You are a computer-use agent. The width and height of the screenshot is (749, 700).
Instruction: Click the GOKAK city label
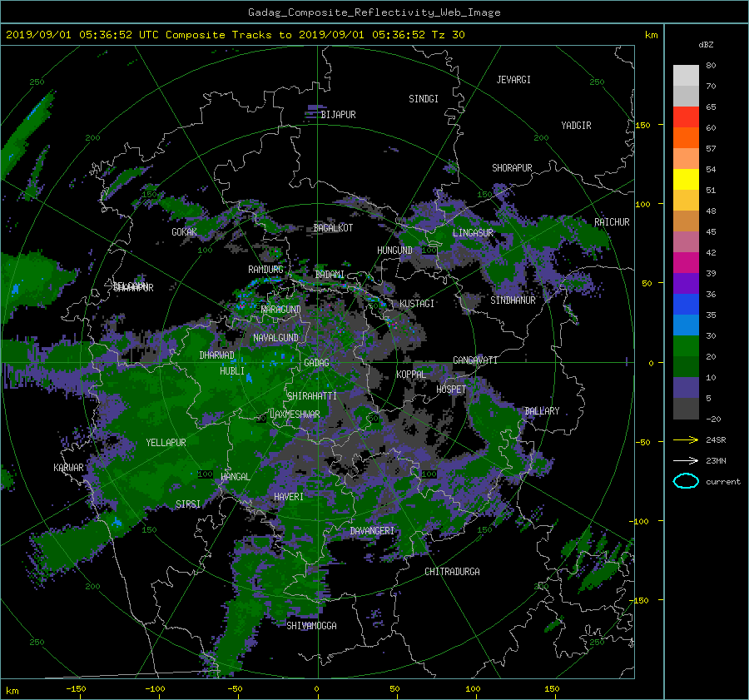click(x=185, y=232)
